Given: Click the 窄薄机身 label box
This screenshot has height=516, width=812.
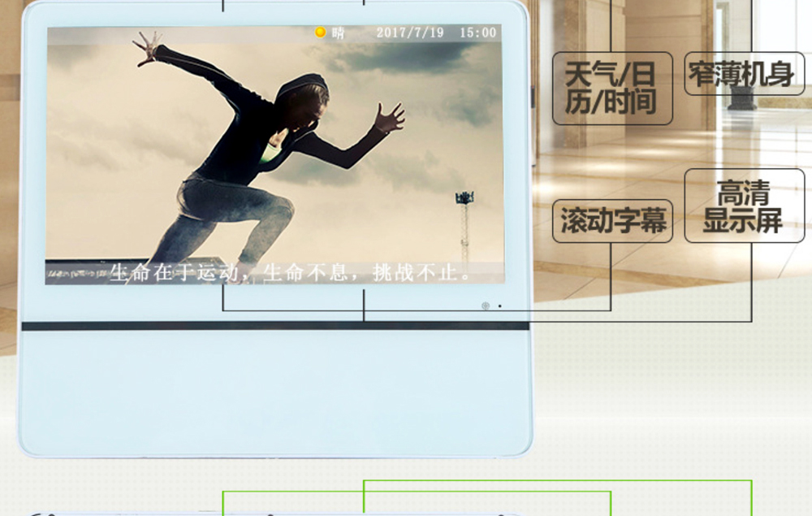Looking at the screenshot, I should coord(744,74).
